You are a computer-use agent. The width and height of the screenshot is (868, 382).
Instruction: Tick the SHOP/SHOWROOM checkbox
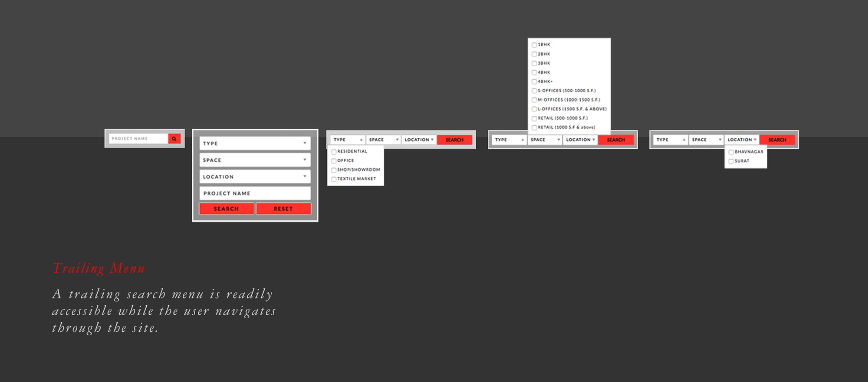[x=334, y=170]
